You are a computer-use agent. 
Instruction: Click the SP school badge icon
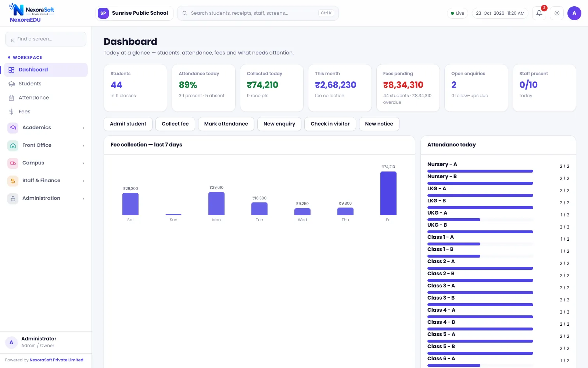pyautogui.click(x=103, y=13)
